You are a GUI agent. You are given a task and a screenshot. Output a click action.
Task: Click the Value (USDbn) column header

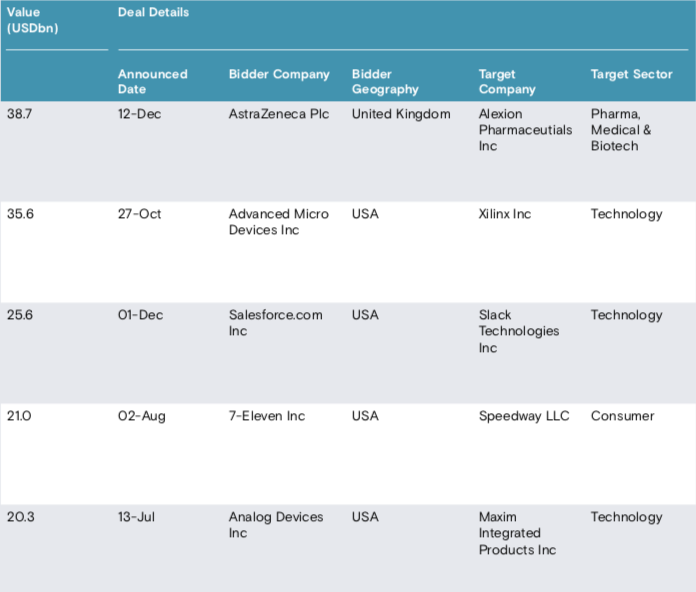click(x=32, y=20)
